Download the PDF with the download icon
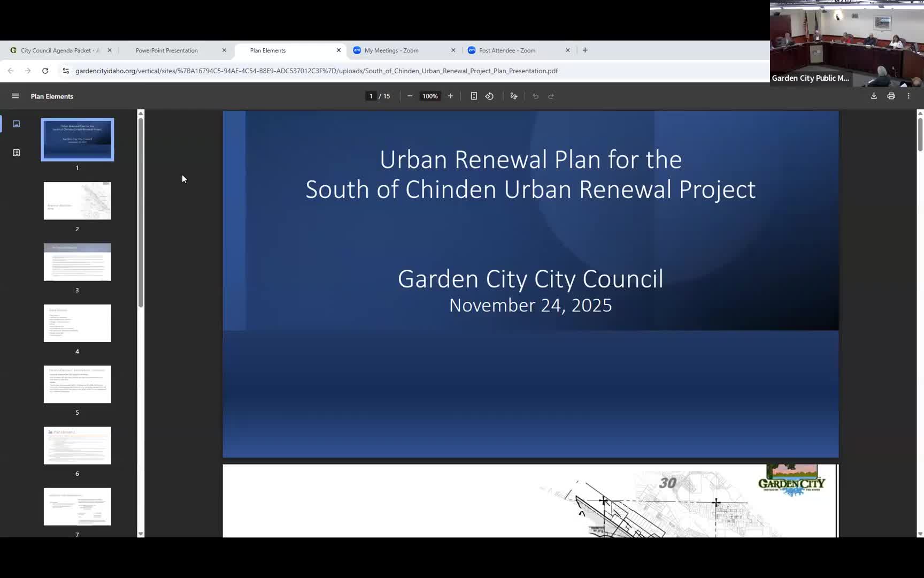 coord(873,96)
